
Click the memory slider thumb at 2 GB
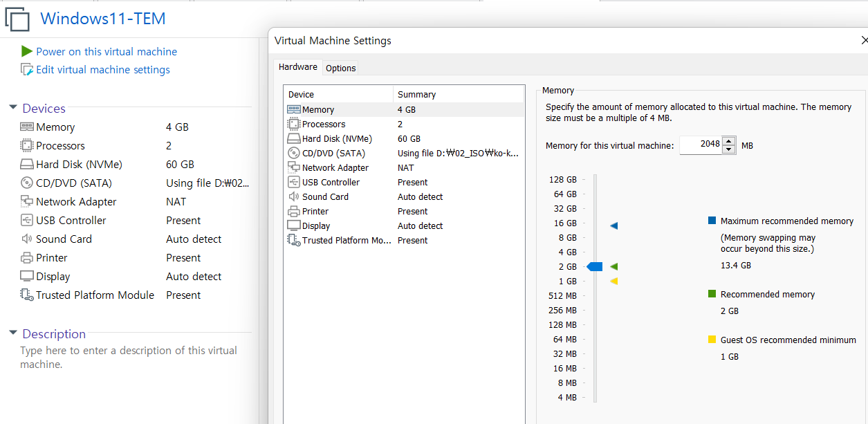click(x=595, y=266)
